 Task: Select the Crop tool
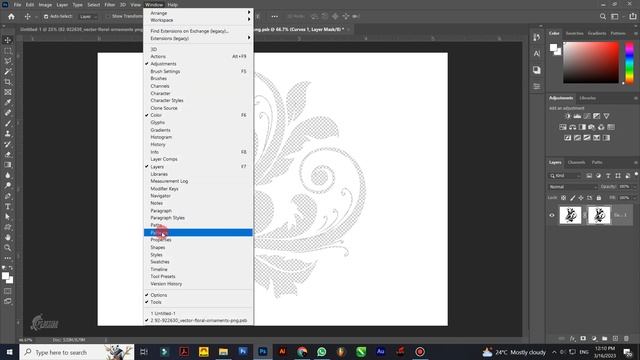(8, 82)
